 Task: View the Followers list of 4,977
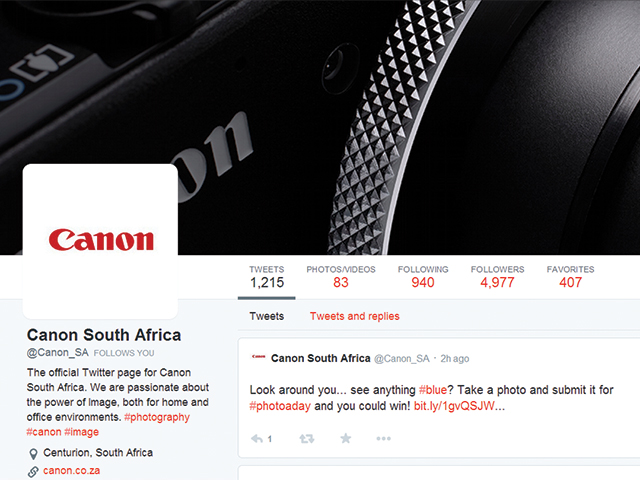(497, 277)
